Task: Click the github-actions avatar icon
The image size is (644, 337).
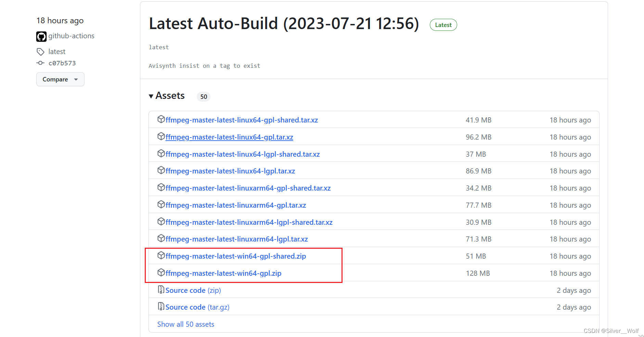Action: [x=41, y=36]
